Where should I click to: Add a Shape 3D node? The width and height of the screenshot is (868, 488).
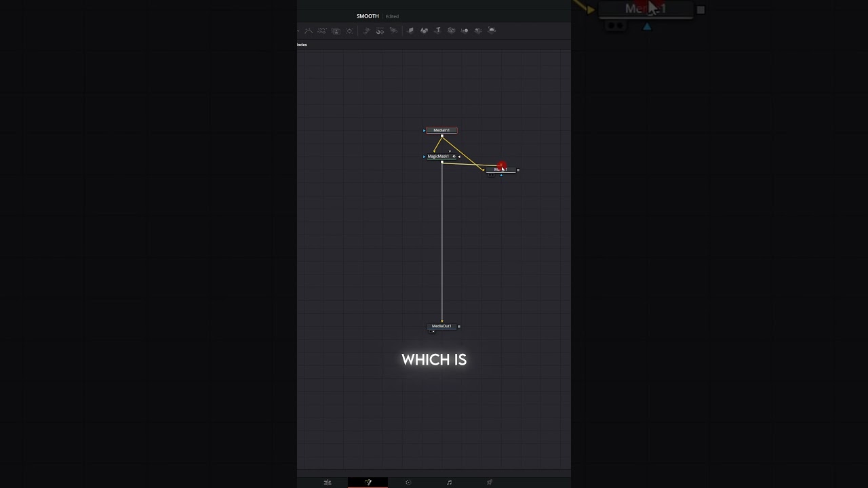pyautogui.click(x=424, y=30)
